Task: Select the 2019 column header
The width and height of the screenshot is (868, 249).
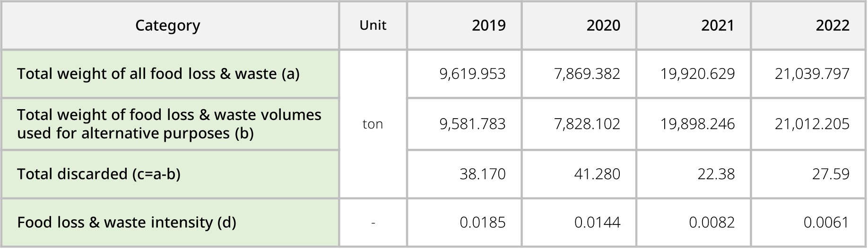Action: (x=488, y=26)
